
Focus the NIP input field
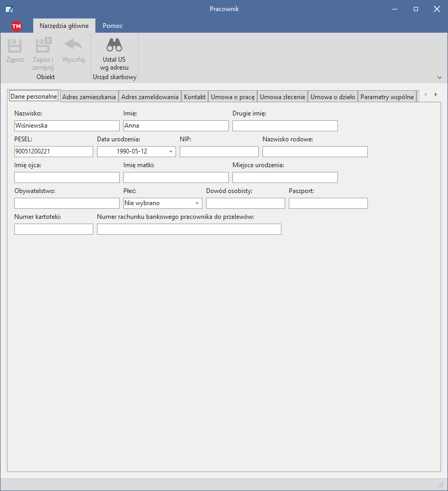point(219,151)
